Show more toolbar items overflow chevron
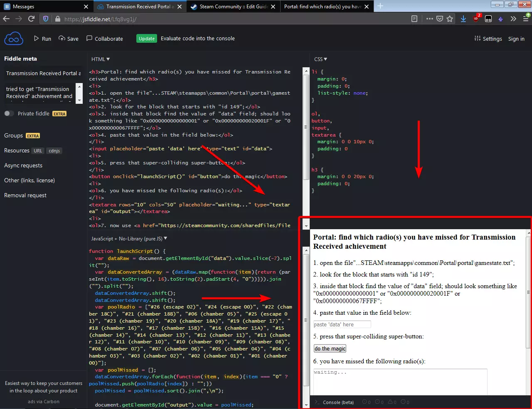This screenshot has width=532, height=409. point(513,19)
